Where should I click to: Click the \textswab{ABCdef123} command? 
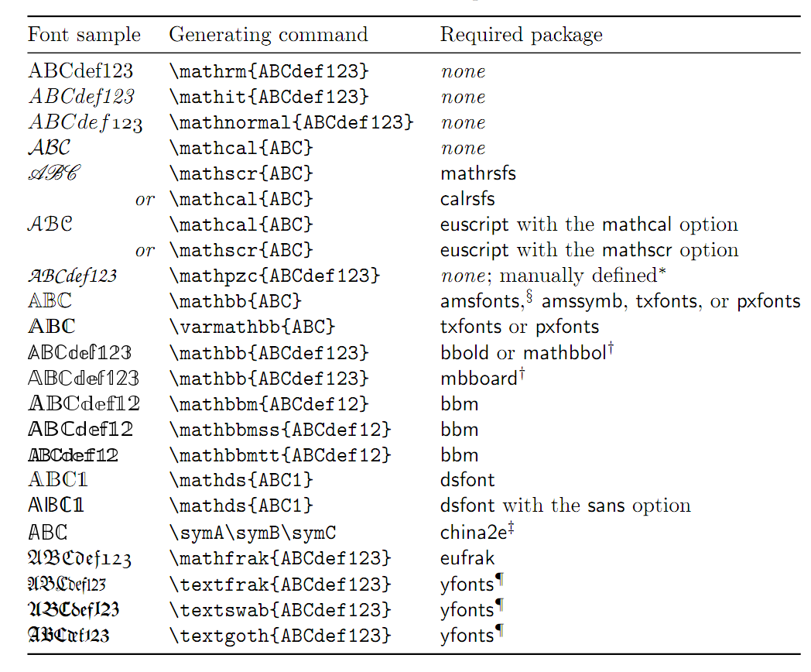point(280,610)
